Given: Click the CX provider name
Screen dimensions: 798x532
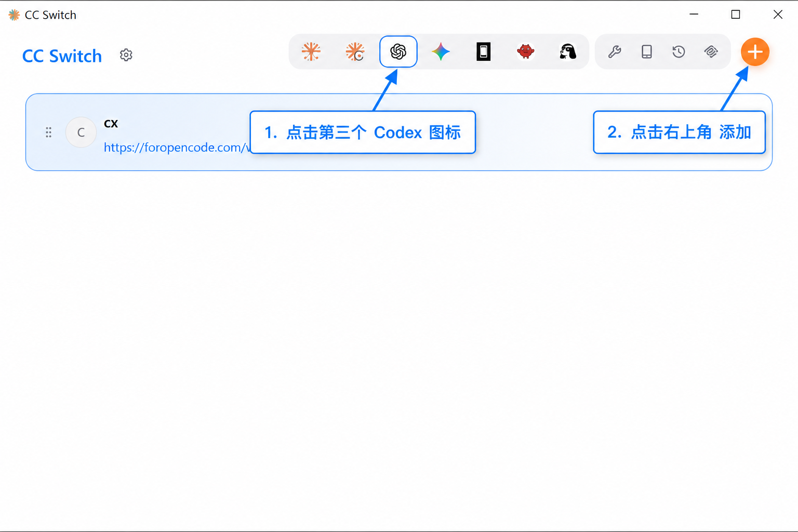Looking at the screenshot, I should click(111, 124).
